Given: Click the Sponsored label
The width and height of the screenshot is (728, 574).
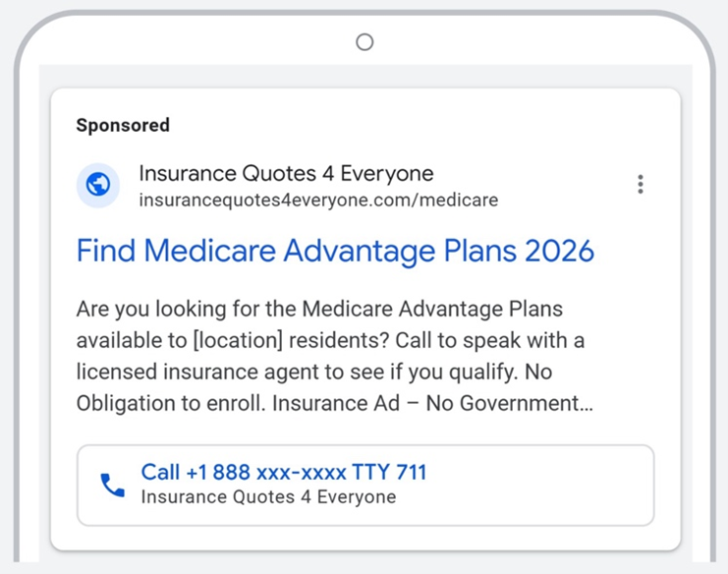Looking at the screenshot, I should point(123,125).
